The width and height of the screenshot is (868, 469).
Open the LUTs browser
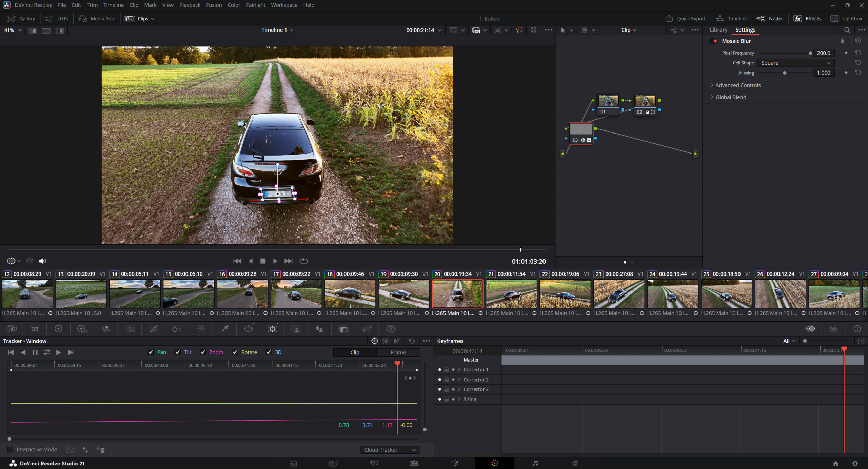57,19
